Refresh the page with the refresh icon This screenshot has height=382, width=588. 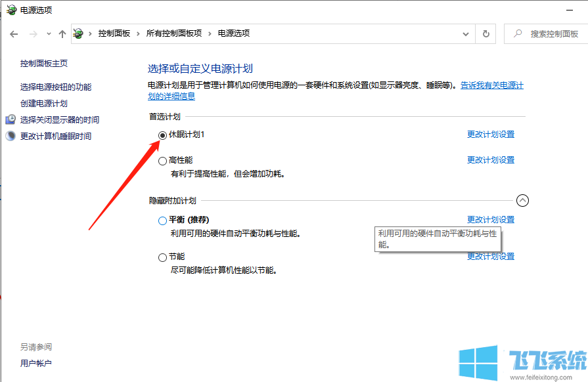tap(486, 33)
